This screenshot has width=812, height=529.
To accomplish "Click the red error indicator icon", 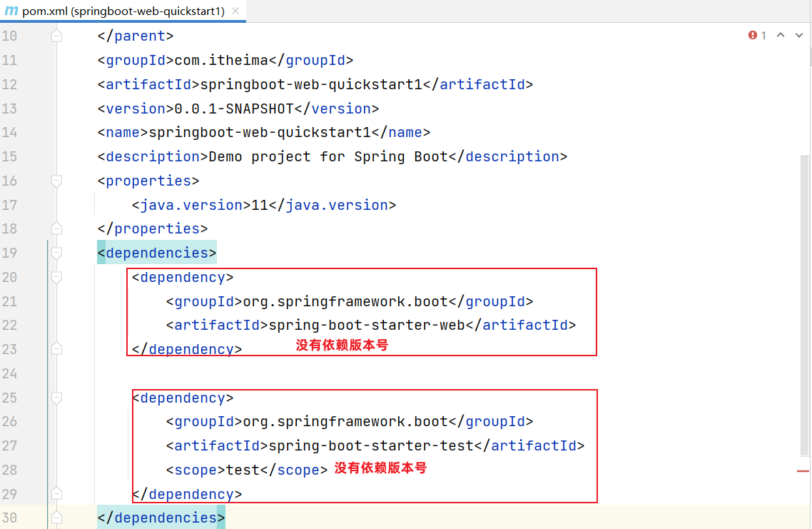I will pos(752,35).
